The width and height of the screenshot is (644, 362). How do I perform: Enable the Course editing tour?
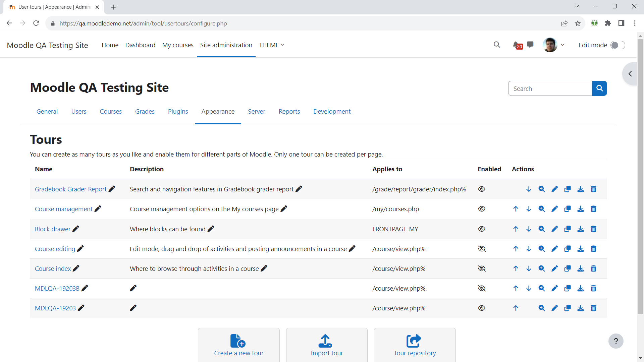482,249
